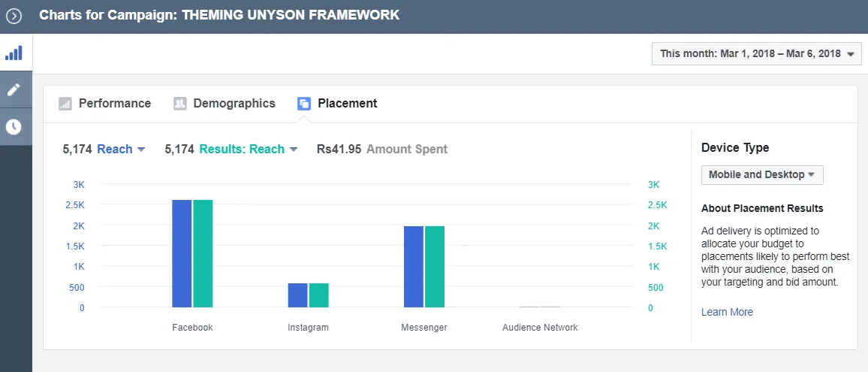Switch to the Performance tab

click(x=115, y=104)
